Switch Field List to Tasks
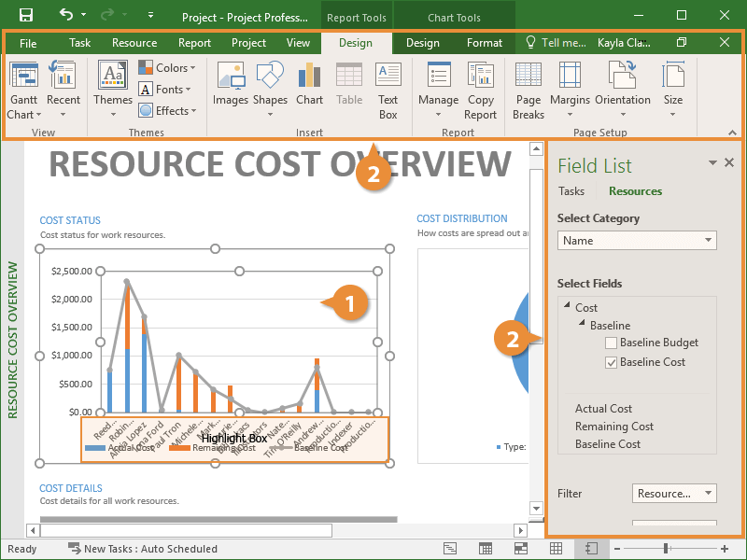This screenshot has width=747, height=560. (571, 191)
